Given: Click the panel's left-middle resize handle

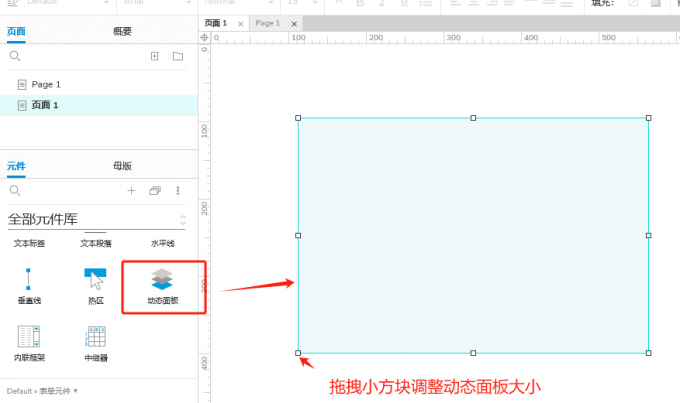Looking at the screenshot, I should pyautogui.click(x=298, y=236).
